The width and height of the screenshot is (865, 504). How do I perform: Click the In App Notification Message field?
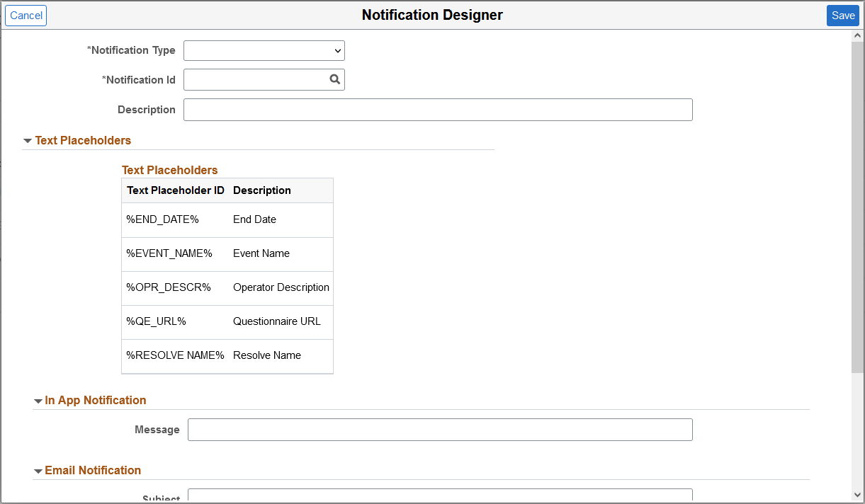(440, 430)
